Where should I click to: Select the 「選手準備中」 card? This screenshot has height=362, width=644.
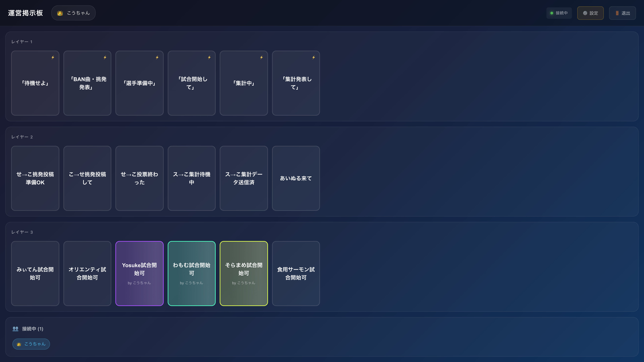coord(139,83)
